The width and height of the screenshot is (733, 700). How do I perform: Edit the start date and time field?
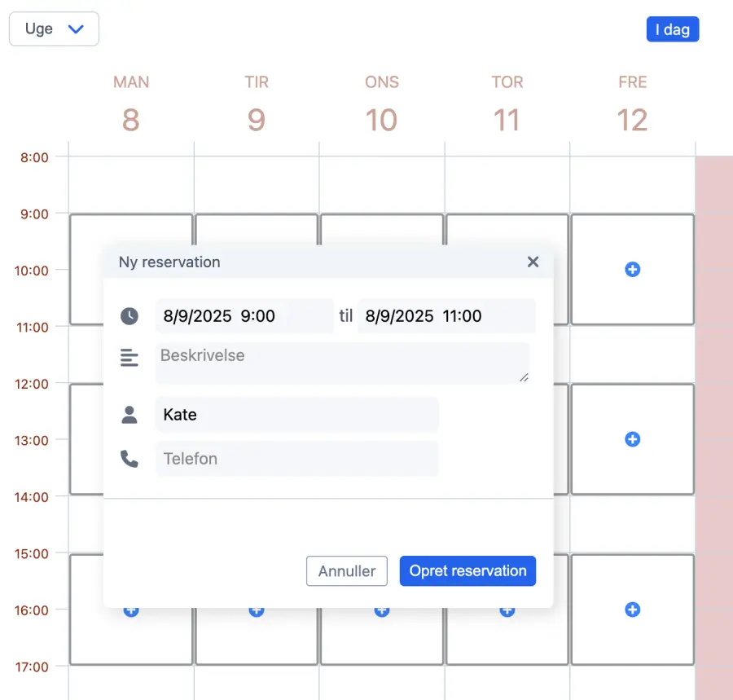click(x=244, y=316)
